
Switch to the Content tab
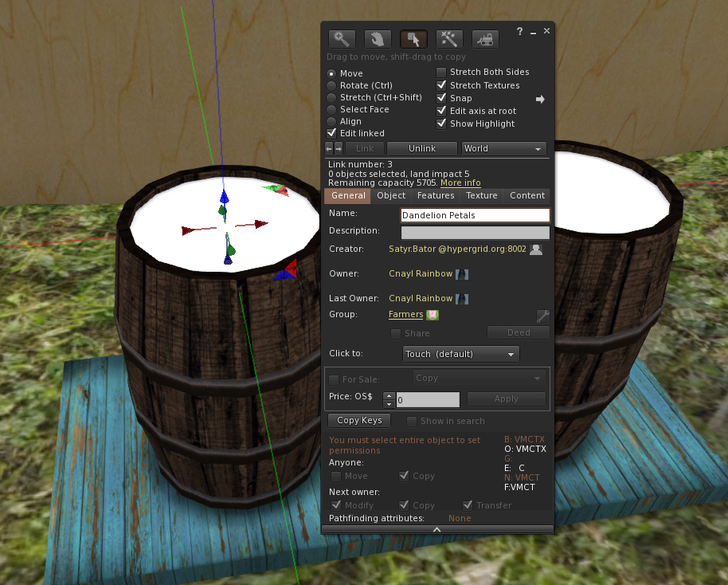pyautogui.click(x=526, y=196)
